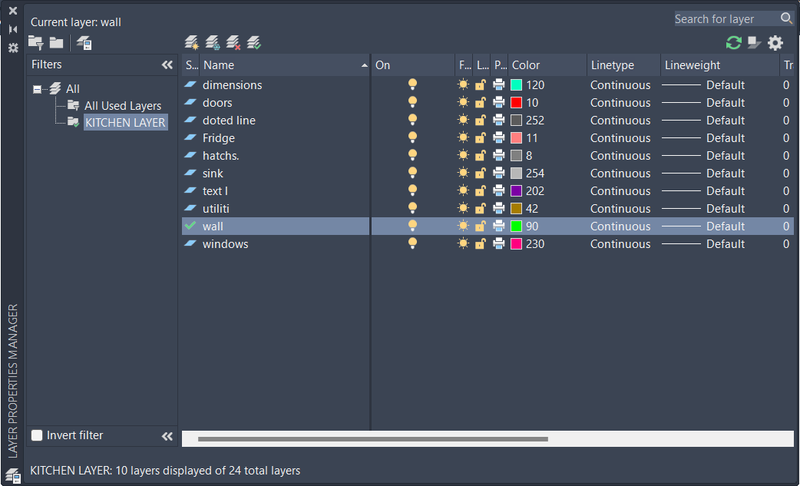Select the All filter node
Screen dimensions: 800x486
point(72,89)
